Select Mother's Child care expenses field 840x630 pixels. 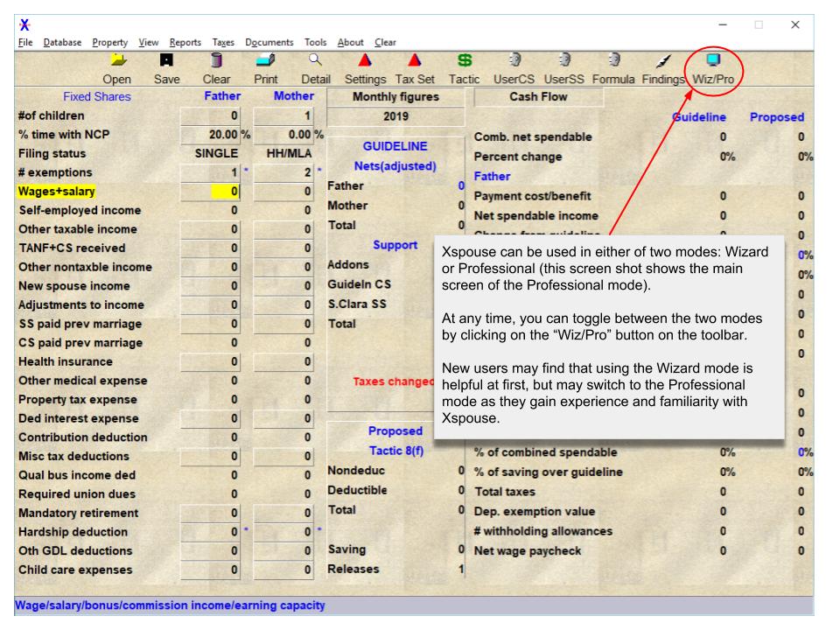[283, 570]
